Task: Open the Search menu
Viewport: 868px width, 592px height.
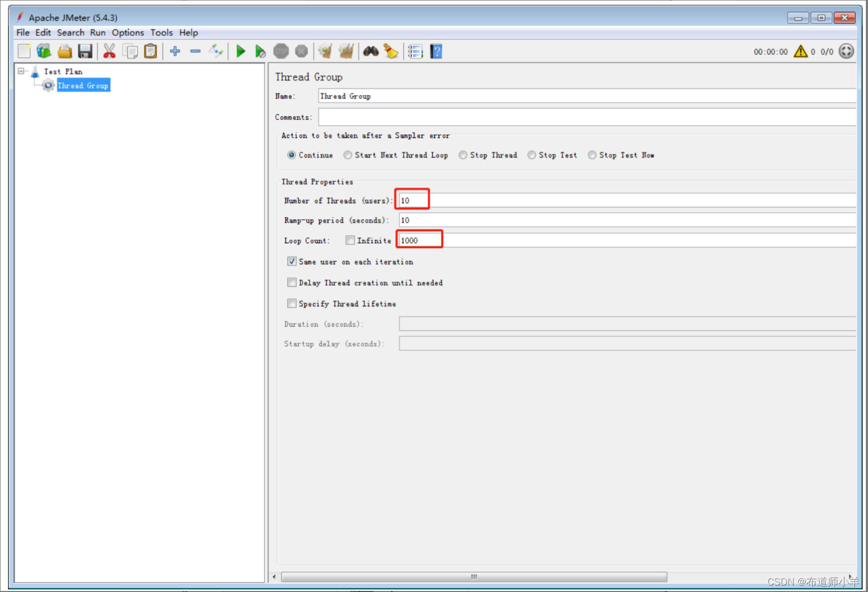Action: click(x=70, y=33)
